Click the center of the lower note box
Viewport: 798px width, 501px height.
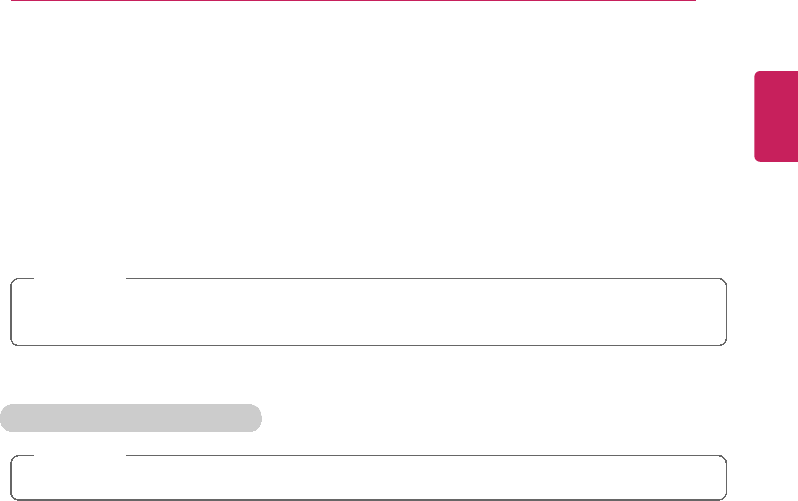(368, 478)
